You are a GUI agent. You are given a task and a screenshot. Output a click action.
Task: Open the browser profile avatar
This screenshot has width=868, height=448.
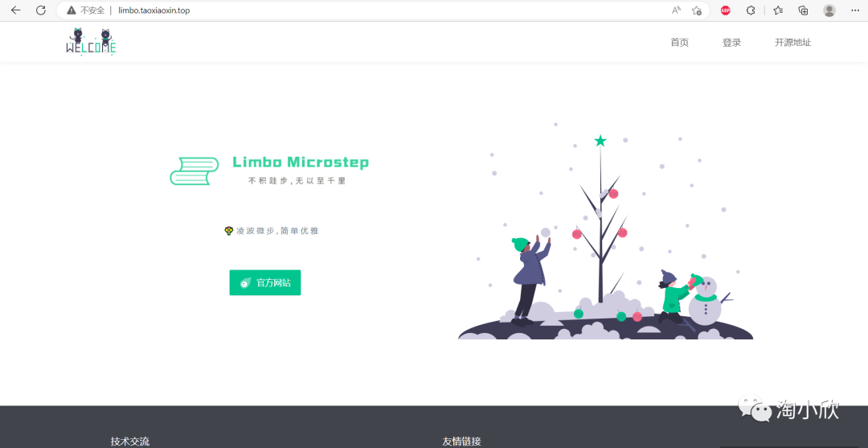pos(829,10)
